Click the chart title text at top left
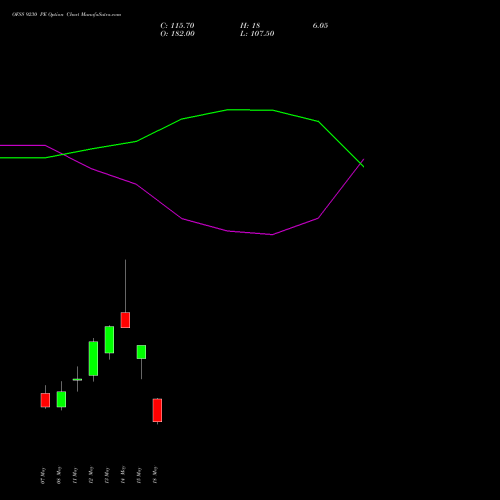500x500 pixels. tap(67, 15)
